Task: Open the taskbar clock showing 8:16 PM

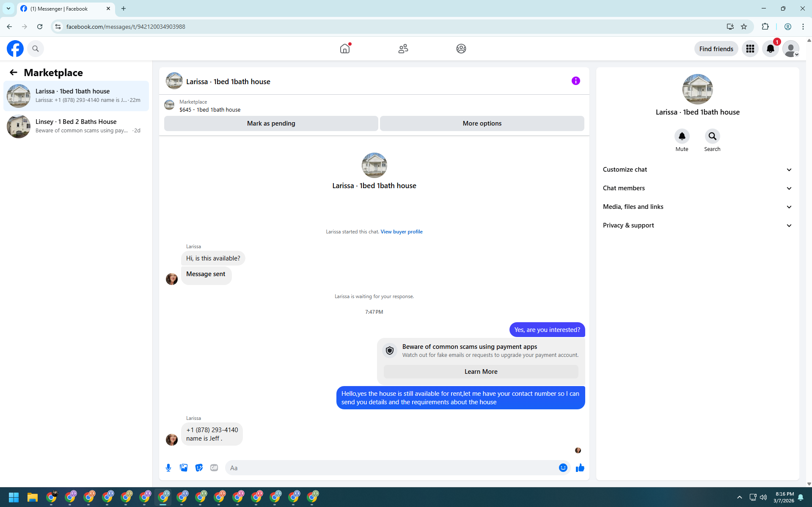Action: (x=784, y=497)
